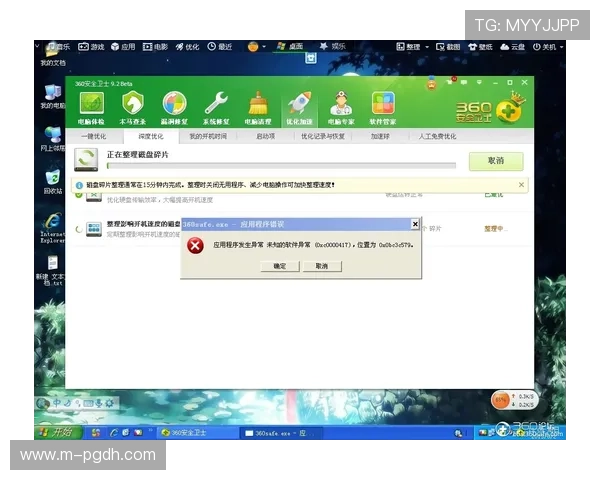Click the orange 65% acceleration ball

501,400
